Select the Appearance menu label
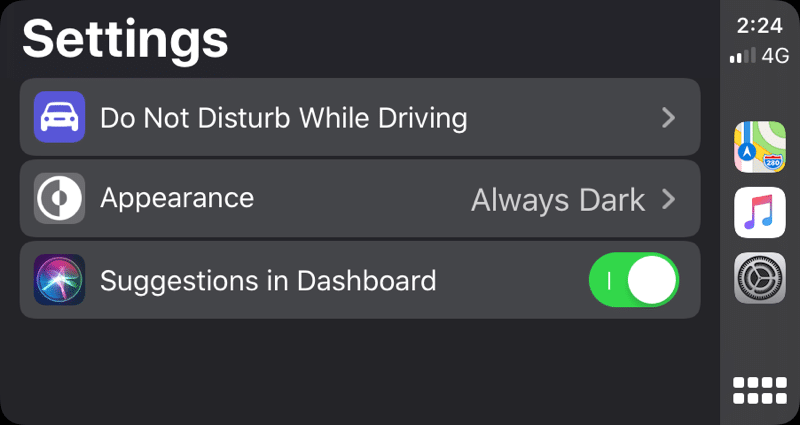The height and width of the screenshot is (425, 800). (x=177, y=198)
